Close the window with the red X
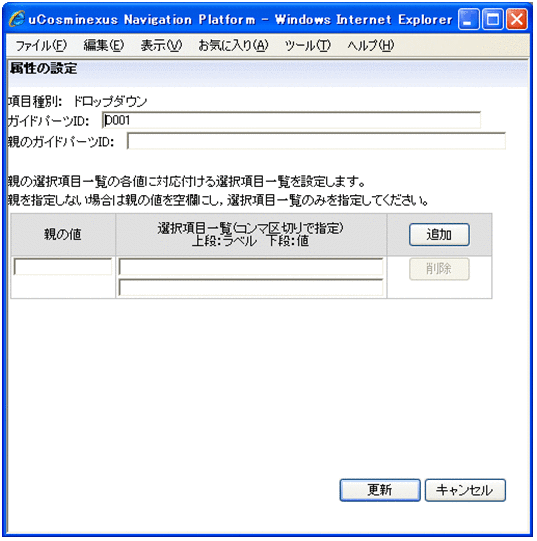The image size is (537, 541). [517, 19]
